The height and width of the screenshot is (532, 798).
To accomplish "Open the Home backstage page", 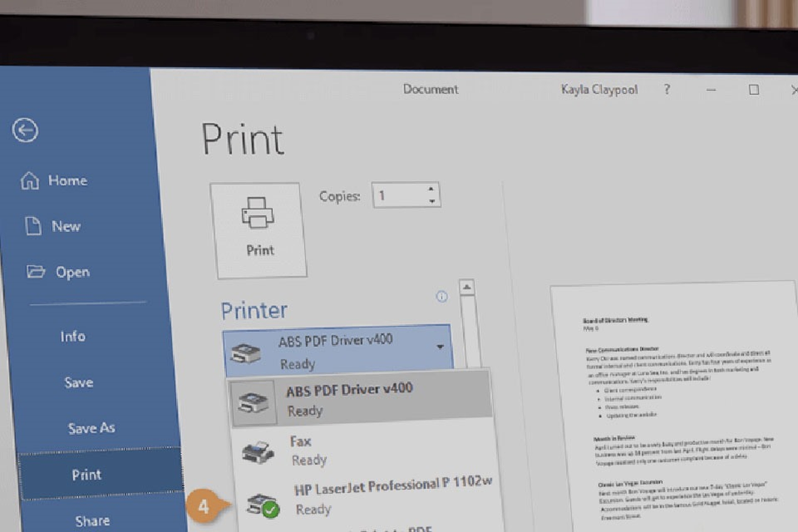I will 54,181.
